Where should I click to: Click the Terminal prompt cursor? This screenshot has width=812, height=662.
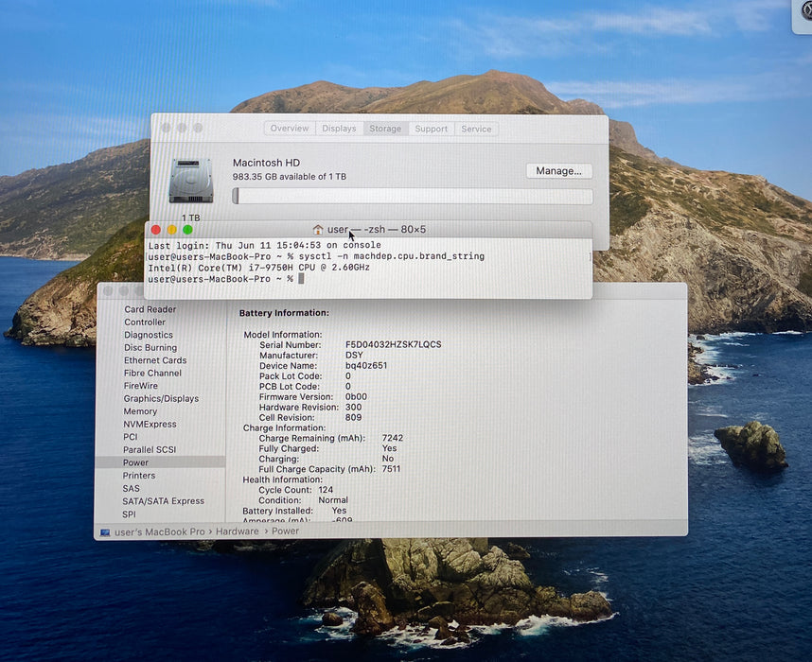pyautogui.click(x=301, y=279)
